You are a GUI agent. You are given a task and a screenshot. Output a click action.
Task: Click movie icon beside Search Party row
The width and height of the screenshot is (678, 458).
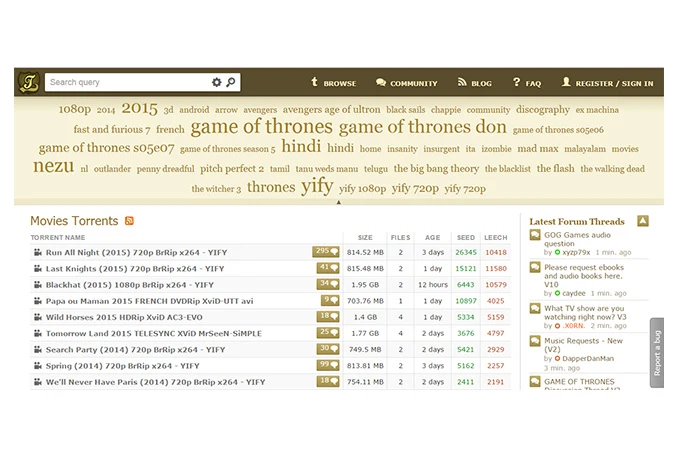pyautogui.click(x=38, y=349)
